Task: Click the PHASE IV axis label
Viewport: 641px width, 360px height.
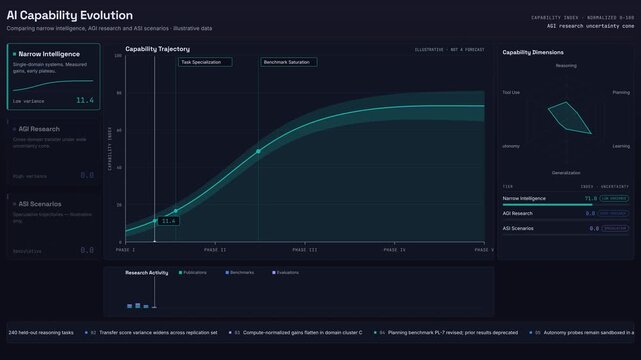Action: (x=394, y=250)
